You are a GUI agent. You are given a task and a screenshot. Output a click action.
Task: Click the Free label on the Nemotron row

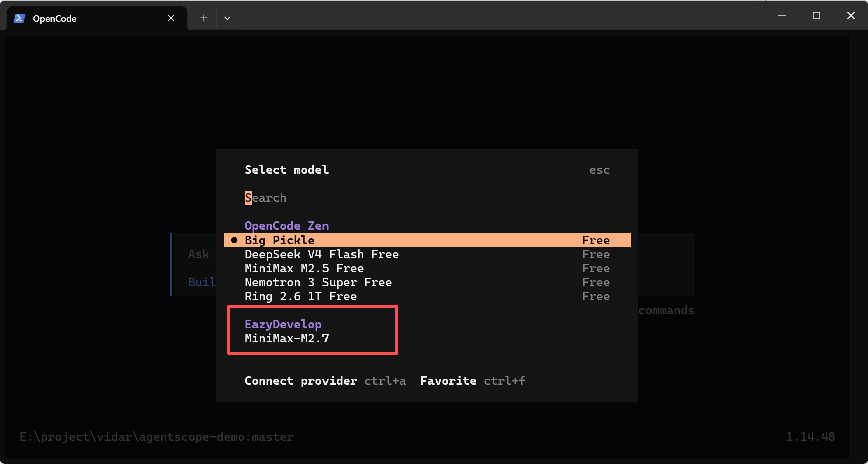pos(596,282)
